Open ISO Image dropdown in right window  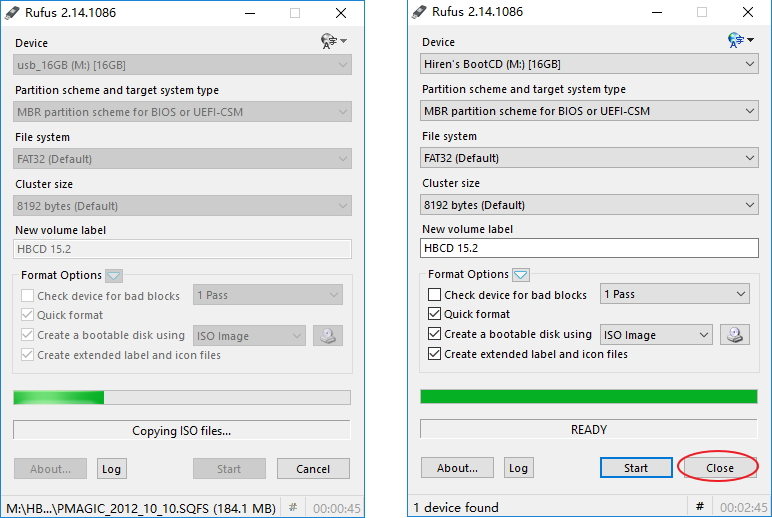(x=656, y=335)
